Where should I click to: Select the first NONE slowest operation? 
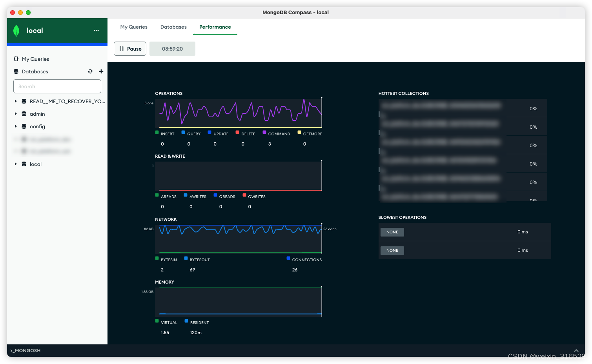(x=392, y=232)
